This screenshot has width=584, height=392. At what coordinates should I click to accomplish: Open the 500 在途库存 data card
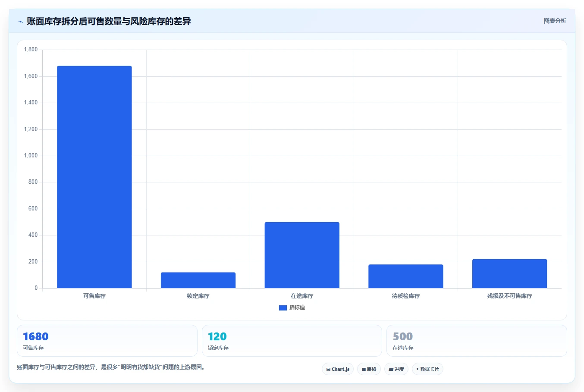pyautogui.click(x=477, y=341)
